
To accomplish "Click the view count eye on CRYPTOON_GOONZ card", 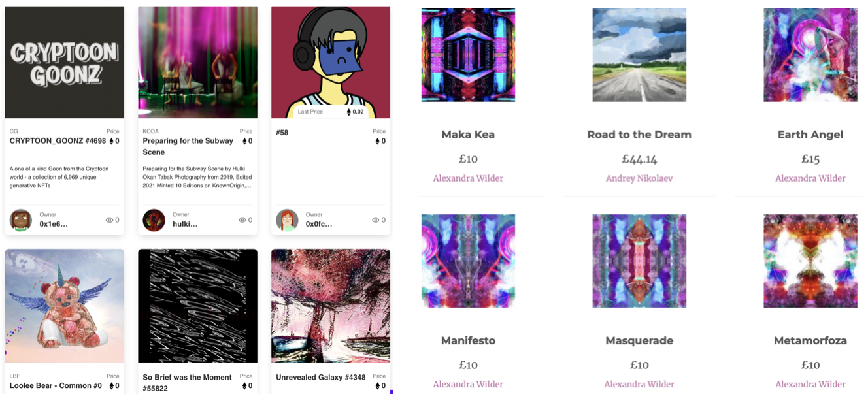I will pyautogui.click(x=109, y=220).
